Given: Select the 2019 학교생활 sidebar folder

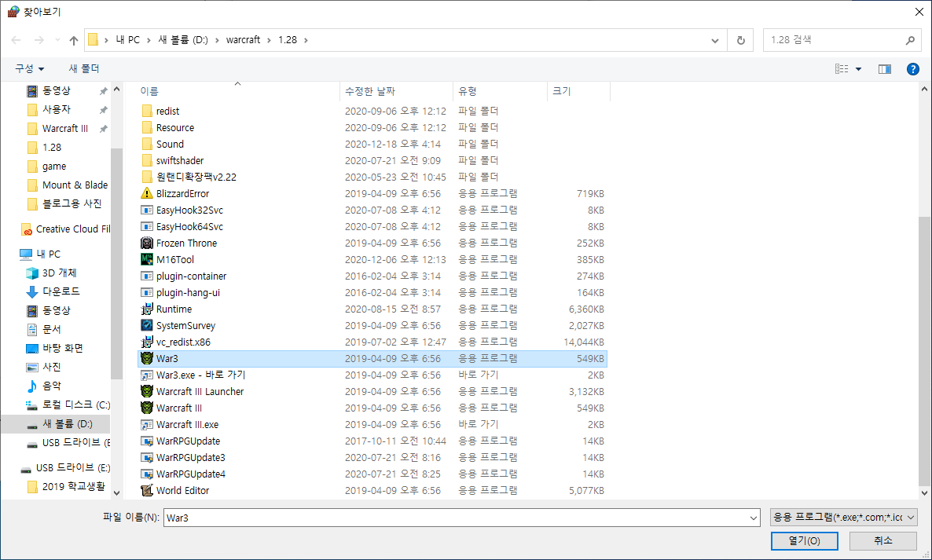Looking at the screenshot, I should tap(67, 487).
